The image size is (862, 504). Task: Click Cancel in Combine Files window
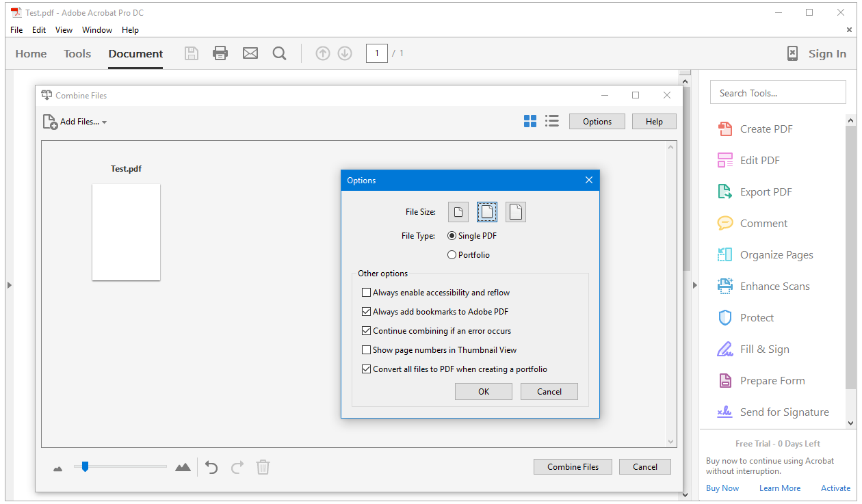tap(645, 467)
